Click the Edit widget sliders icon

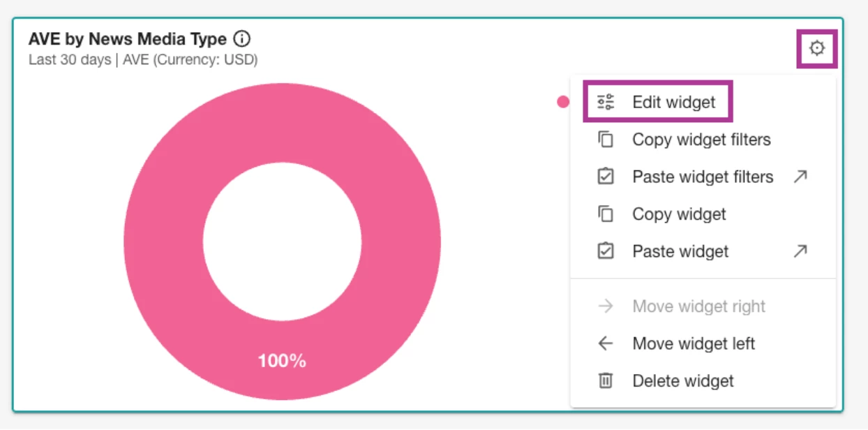[x=606, y=102]
